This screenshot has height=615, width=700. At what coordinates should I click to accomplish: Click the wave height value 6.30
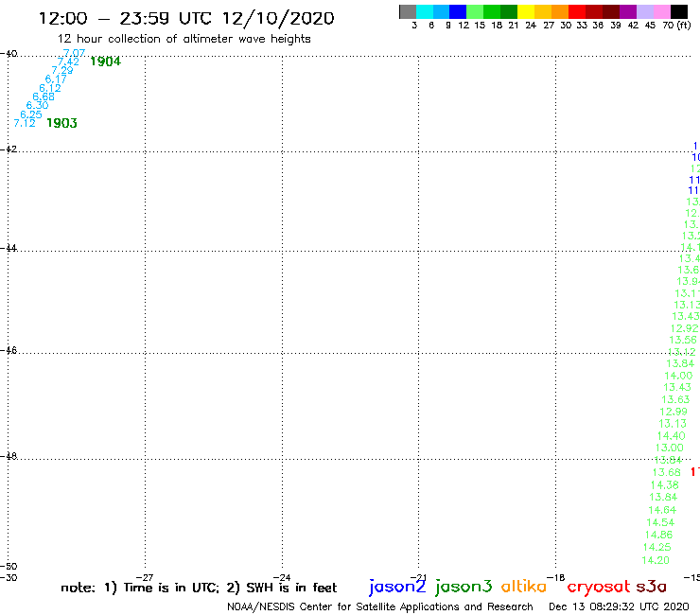(x=37, y=105)
